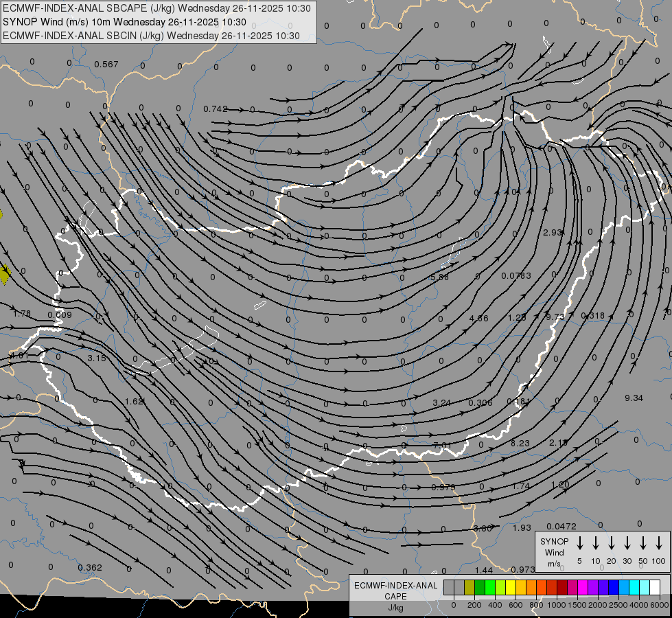
Task: Click the map value 0.0783
Action: [516, 275]
